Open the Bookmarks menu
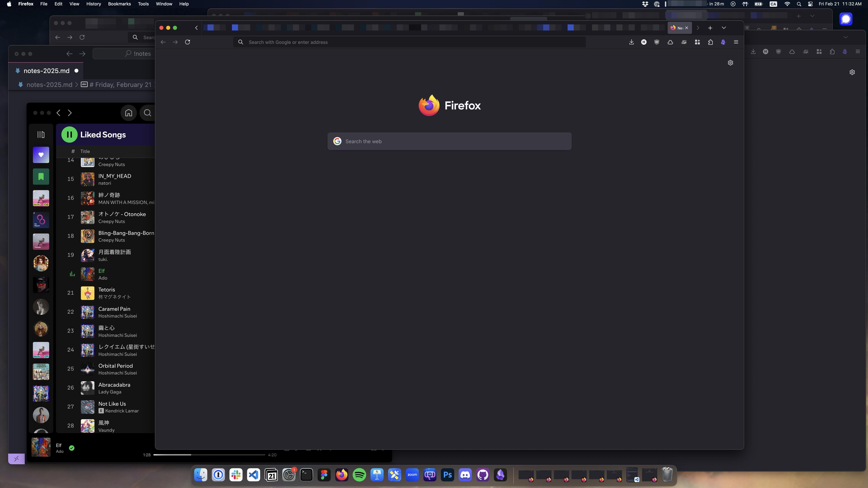Viewport: 868px width, 488px height. (119, 4)
